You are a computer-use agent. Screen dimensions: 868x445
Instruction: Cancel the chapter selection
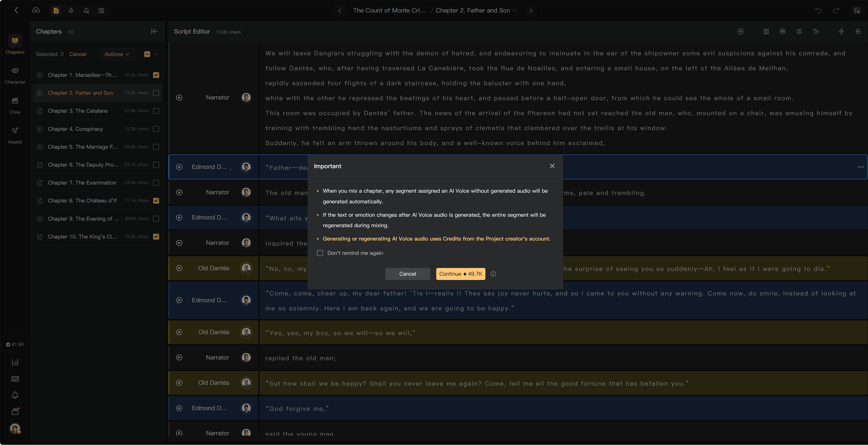78,54
